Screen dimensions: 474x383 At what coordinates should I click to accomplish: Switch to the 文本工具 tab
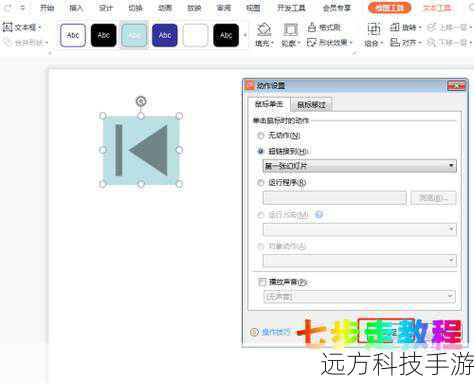point(437,8)
